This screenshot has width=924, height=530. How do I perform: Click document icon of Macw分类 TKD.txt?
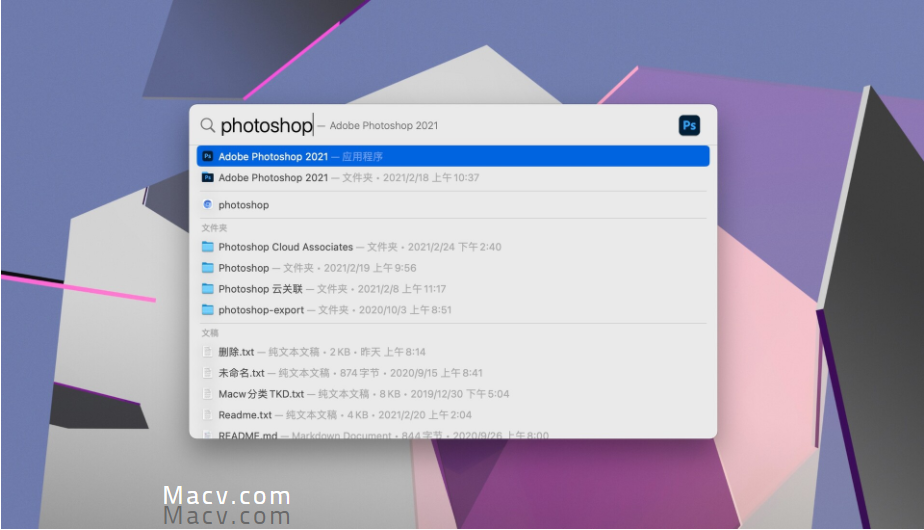(207, 394)
